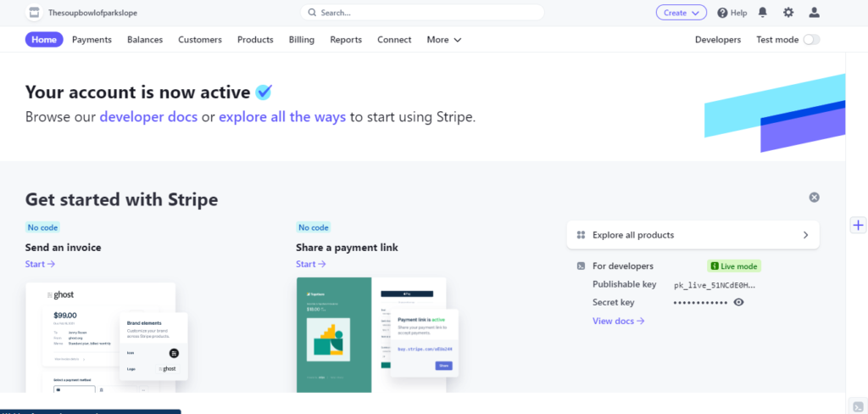Screen dimensions: 868x414
Task: Open the user profile menu
Action: pyautogui.click(x=814, y=12)
